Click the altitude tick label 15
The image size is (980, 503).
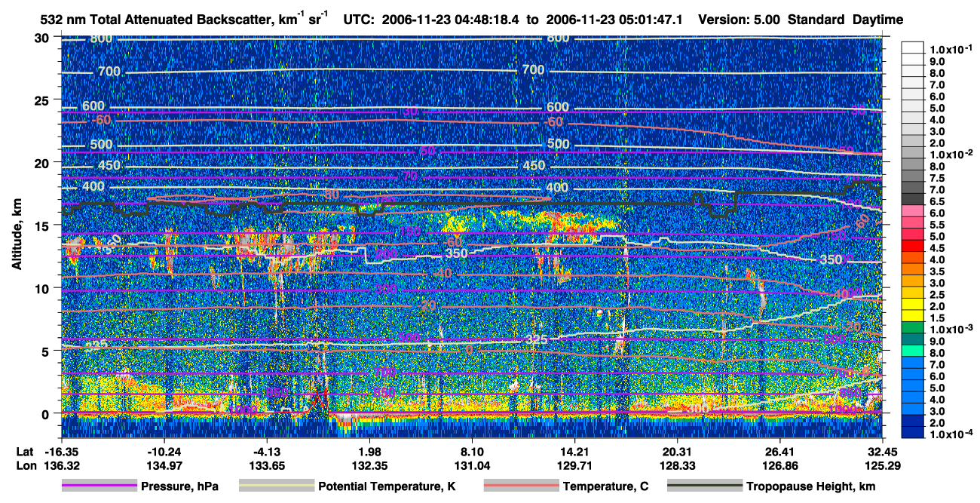point(43,225)
